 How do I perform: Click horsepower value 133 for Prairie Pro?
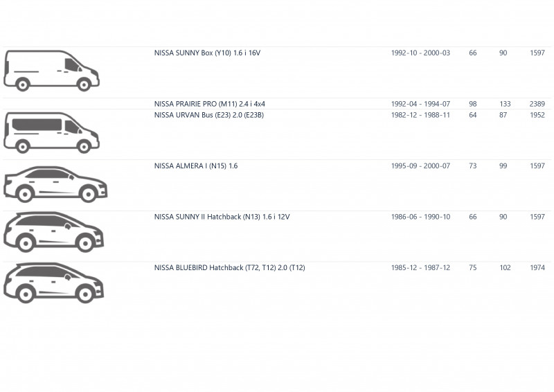coord(505,104)
